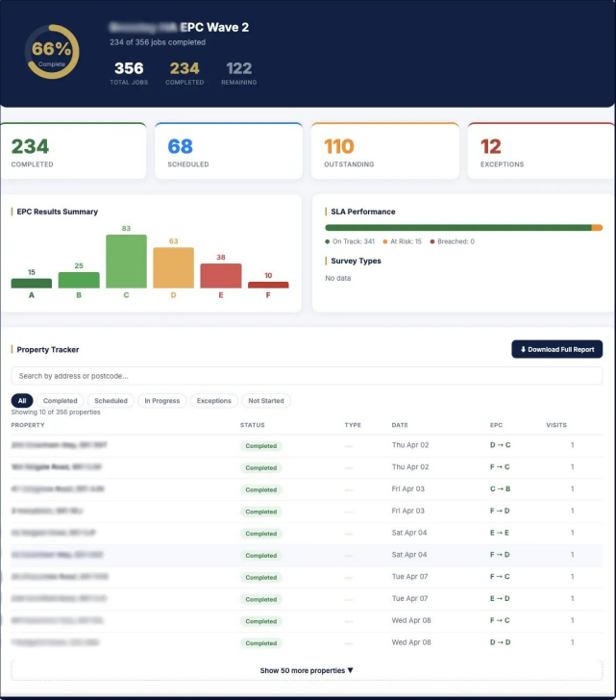Click the Completed badge for Thu Apr 02 first row
Viewport: 616px width, 700px height.
tap(261, 445)
